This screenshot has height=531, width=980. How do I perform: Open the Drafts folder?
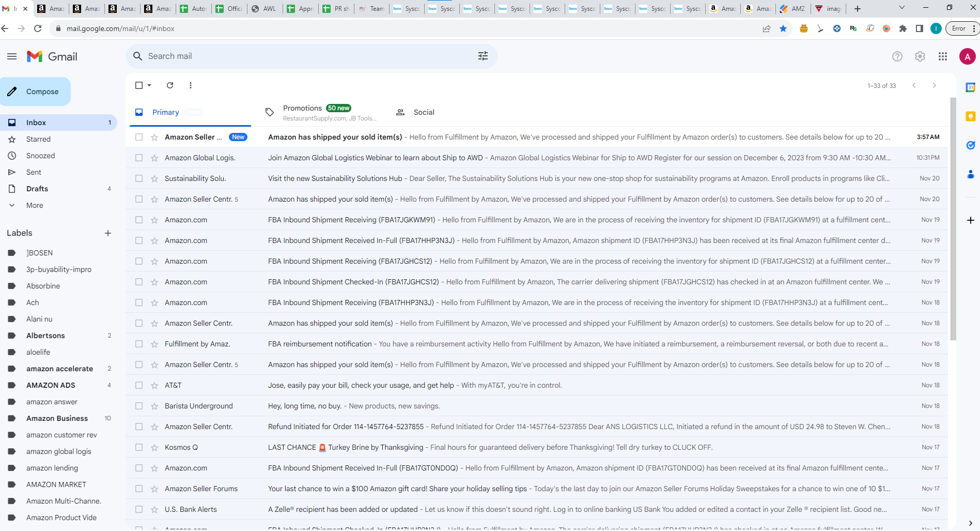58,189
